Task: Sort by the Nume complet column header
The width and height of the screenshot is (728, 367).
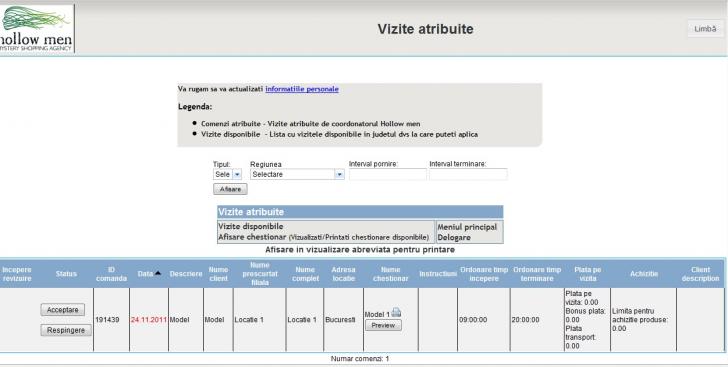Action: pyautogui.click(x=305, y=274)
